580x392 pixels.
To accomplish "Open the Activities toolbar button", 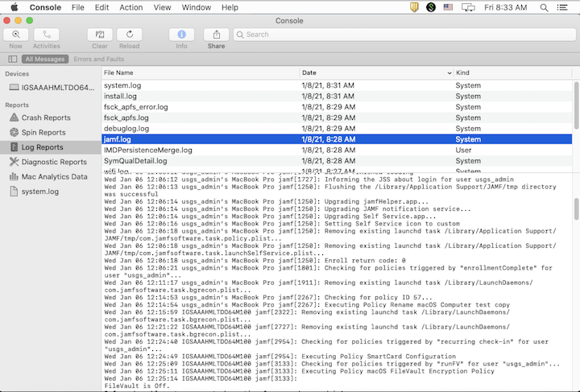I will (x=47, y=35).
